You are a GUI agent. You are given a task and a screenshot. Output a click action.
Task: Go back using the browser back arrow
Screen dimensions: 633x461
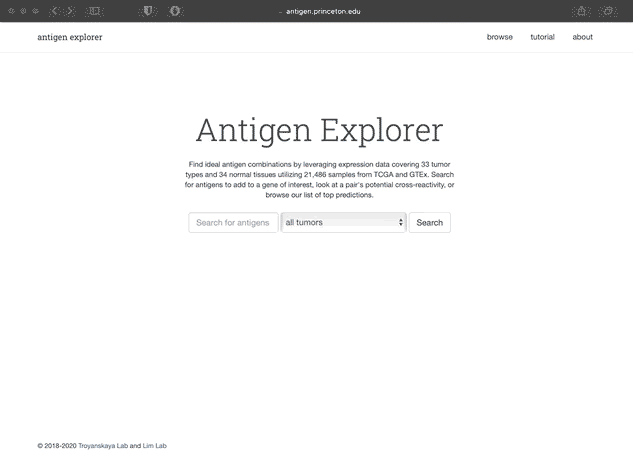point(55,11)
